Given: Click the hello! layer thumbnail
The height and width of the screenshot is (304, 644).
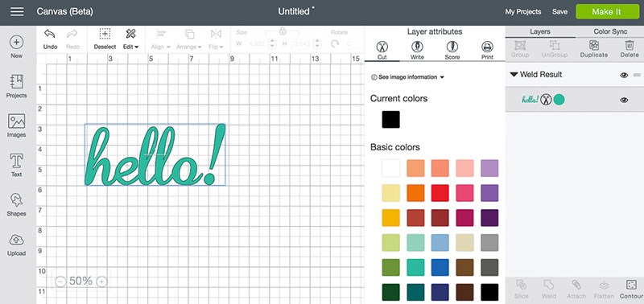Looking at the screenshot, I should coord(530,99).
